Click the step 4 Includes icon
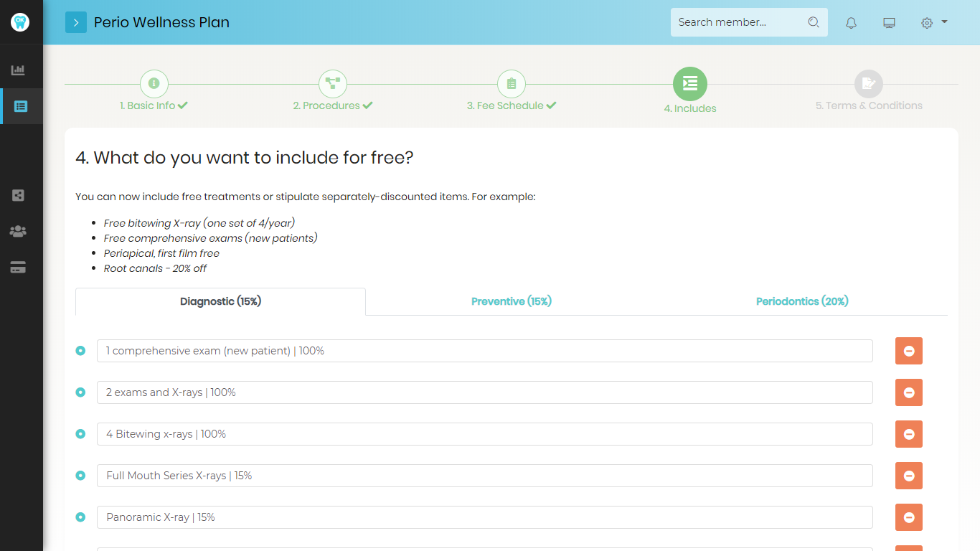 tap(690, 84)
